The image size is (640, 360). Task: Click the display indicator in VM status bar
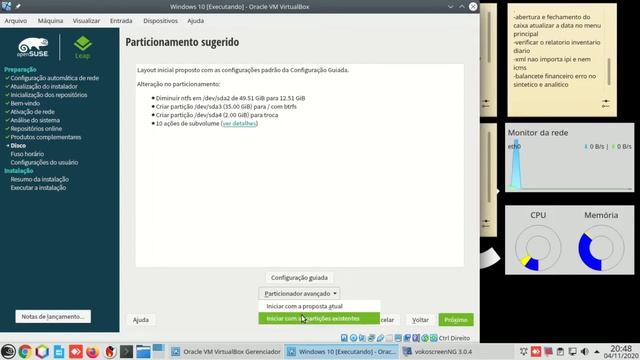point(398,338)
